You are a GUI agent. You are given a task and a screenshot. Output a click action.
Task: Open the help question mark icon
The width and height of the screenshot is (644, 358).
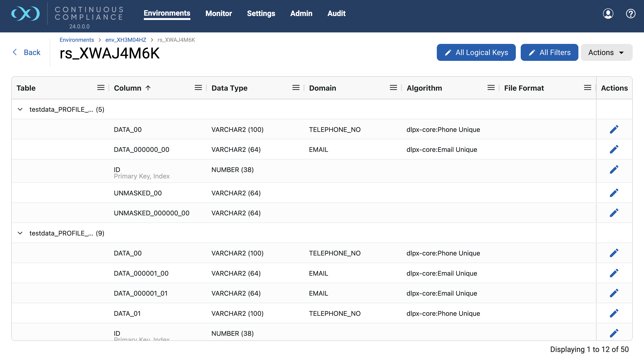630,14
